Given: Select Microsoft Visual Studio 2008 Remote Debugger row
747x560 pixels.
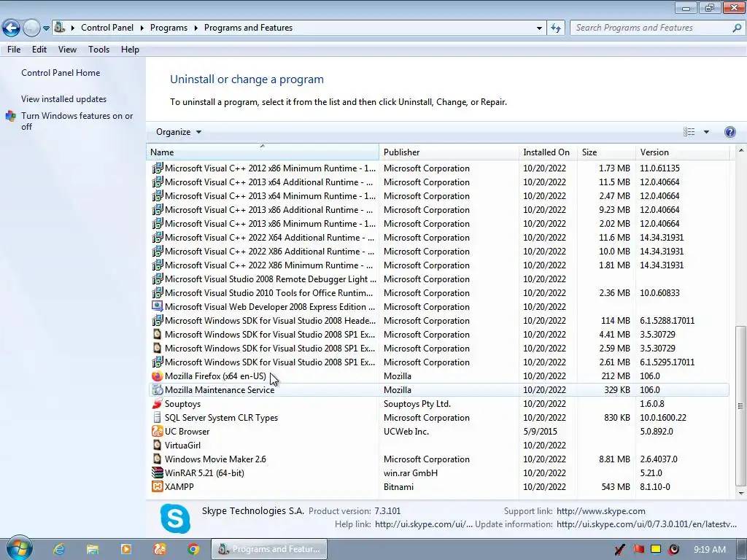Looking at the screenshot, I should pos(438,279).
